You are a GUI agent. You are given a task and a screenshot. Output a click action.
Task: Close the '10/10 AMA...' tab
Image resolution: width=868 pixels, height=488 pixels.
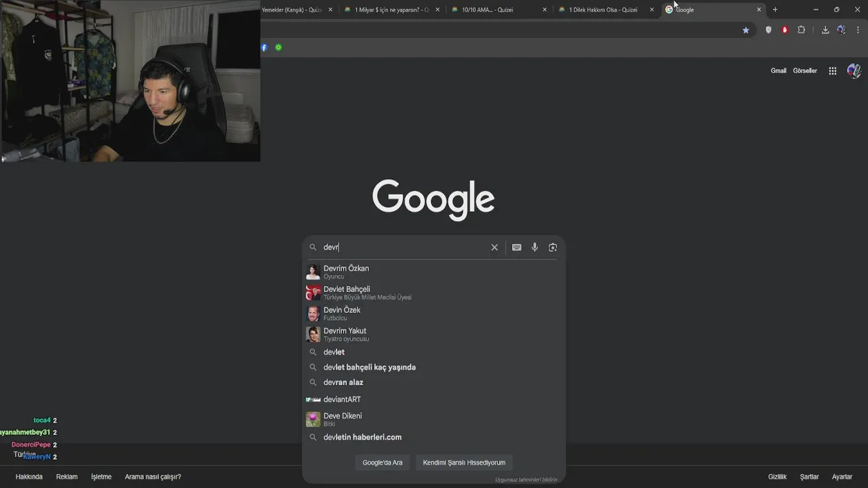[x=545, y=9]
